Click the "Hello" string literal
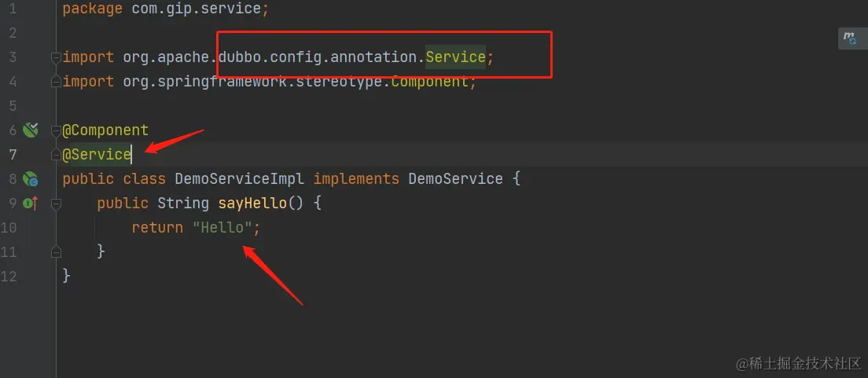The image size is (868, 378). click(x=222, y=227)
